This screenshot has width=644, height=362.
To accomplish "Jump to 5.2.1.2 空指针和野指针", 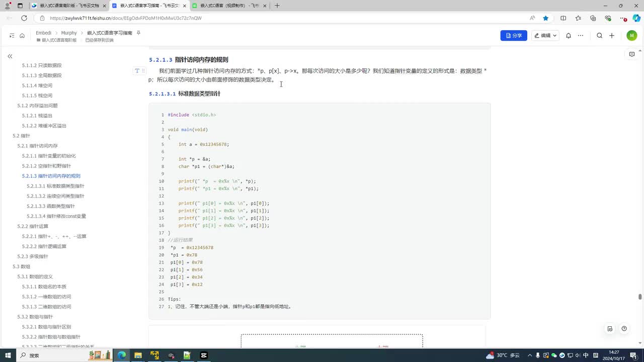I will 46,166.
